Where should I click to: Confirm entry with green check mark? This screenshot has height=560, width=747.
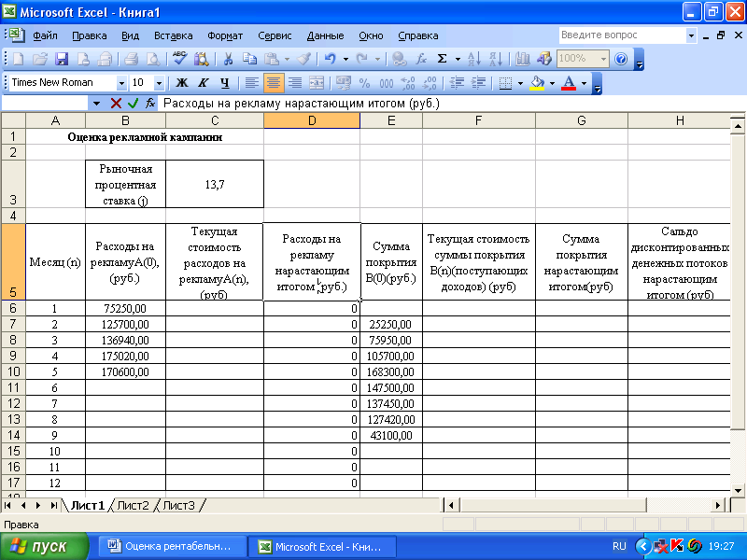[133, 103]
